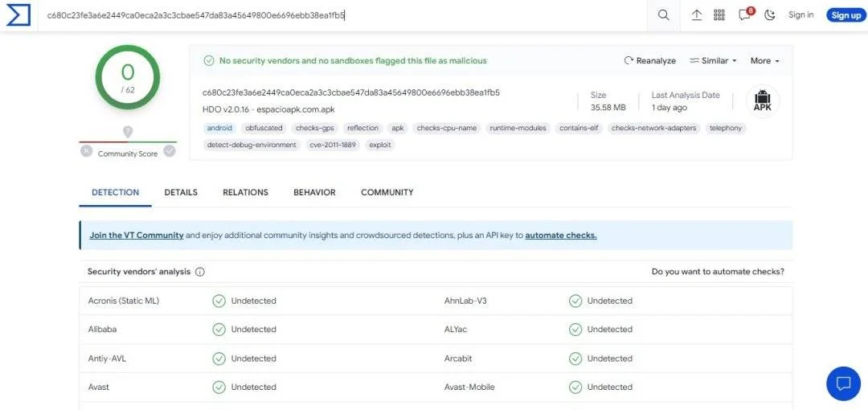Click the obfuscated tag
The height and width of the screenshot is (410, 868).
click(x=264, y=128)
